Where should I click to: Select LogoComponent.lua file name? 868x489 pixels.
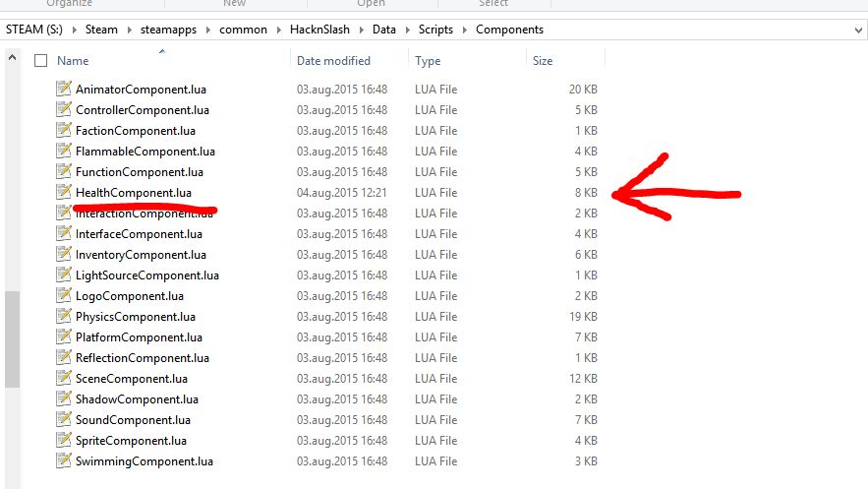pos(130,296)
